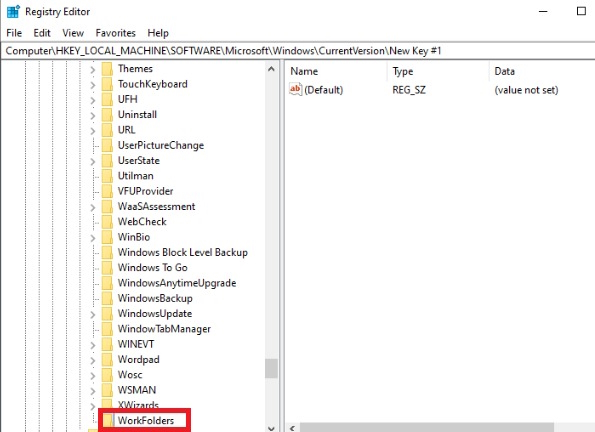Screen dimensions: 595x432
Task: Open the File menu
Action: tap(14, 33)
